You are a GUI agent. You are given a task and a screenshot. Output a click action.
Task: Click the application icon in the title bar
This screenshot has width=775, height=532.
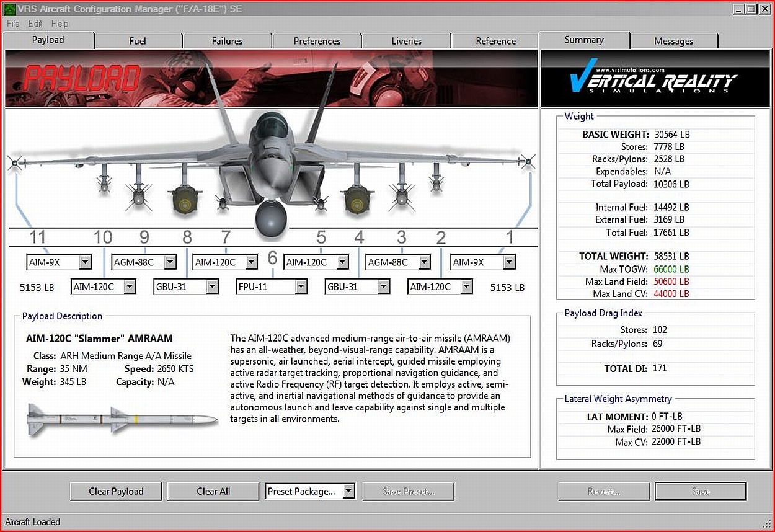(x=9, y=9)
